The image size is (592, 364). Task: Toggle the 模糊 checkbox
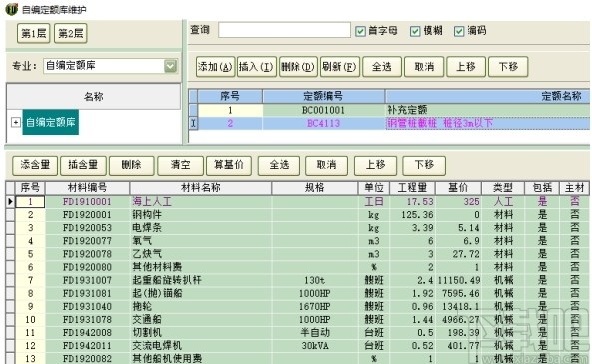[x=415, y=31]
